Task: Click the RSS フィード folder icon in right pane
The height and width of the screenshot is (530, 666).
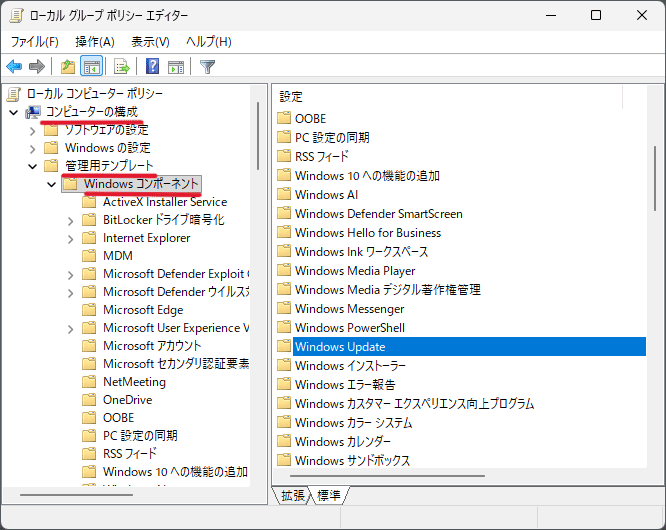Action: pos(284,156)
